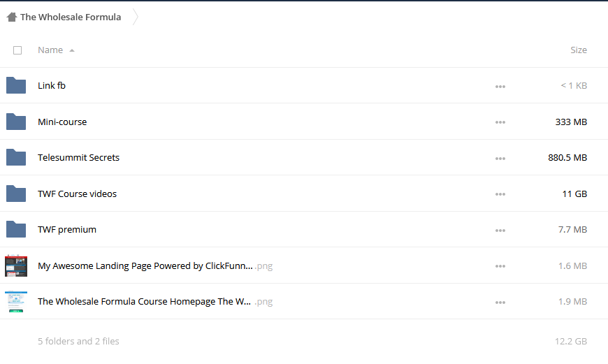Click the 5 folders and 2 files summary
This screenshot has height=364, width=608.
click(x=78, y=341)
